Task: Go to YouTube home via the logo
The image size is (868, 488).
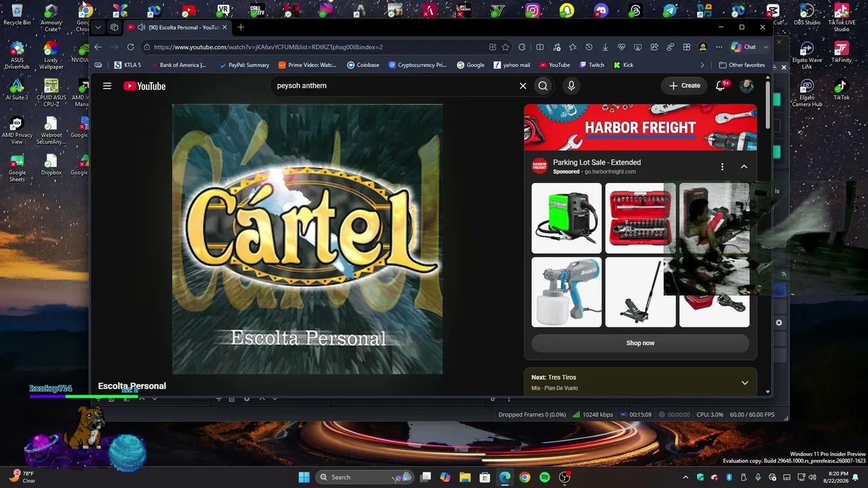Action: [144, 86]
